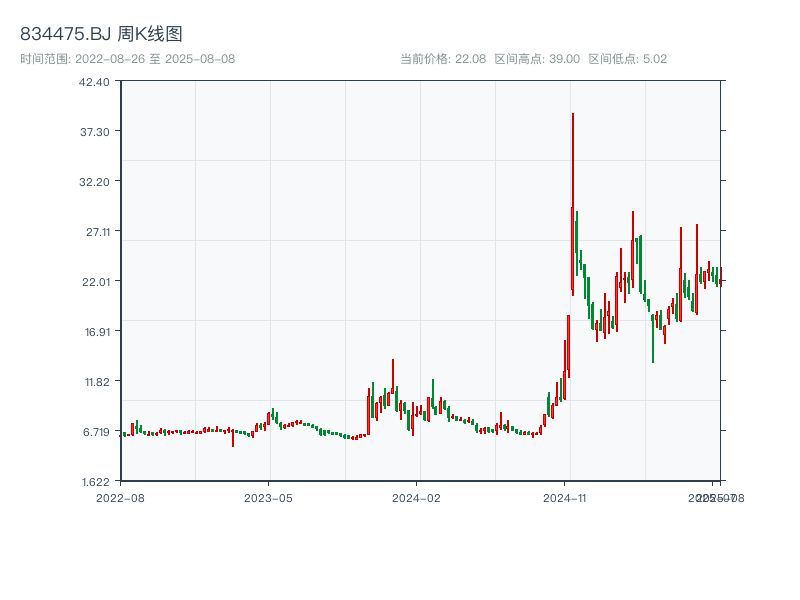Click the chart title 834475.BJ 周K线图
The width and height of the screenshot is (800, 600).
tap(101, 34)
